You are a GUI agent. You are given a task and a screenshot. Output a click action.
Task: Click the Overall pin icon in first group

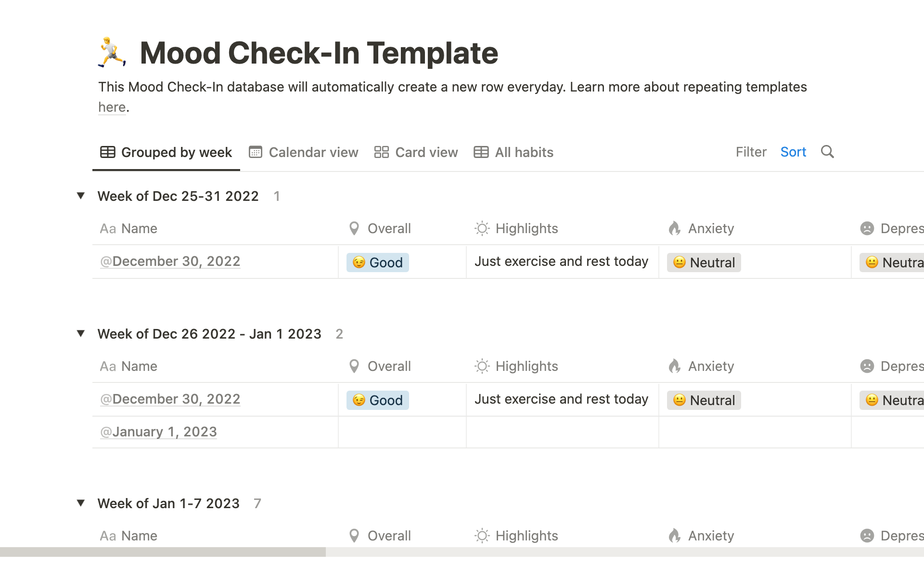point(354,228)
